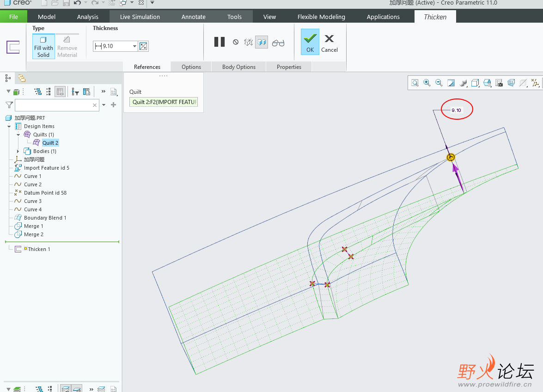Open the quick access customize dropdown

(x=152, y=3)
